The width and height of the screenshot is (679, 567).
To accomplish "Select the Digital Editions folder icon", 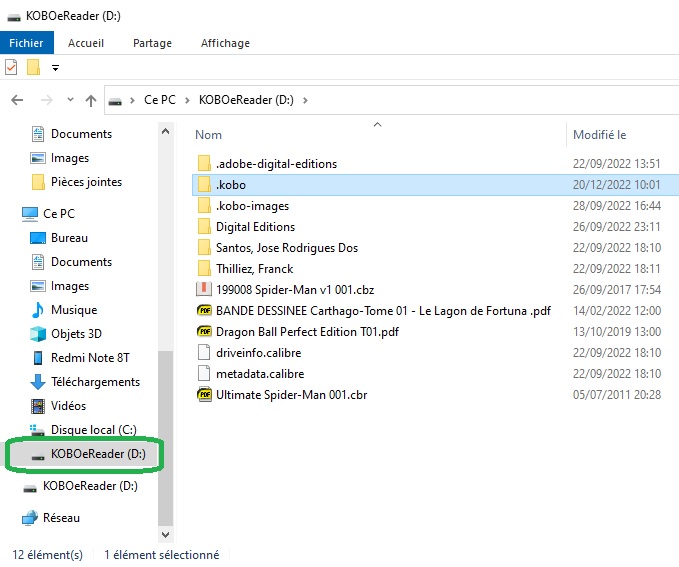I will pyautogui.click(x=204, y=227).
